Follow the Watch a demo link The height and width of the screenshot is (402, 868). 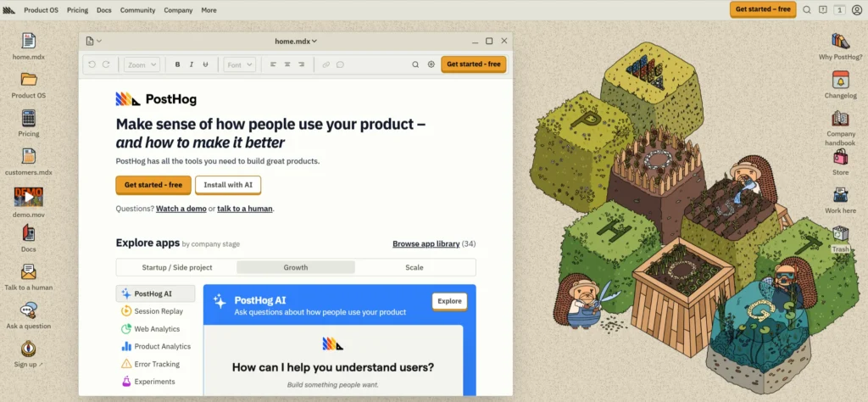click(181, 209)
